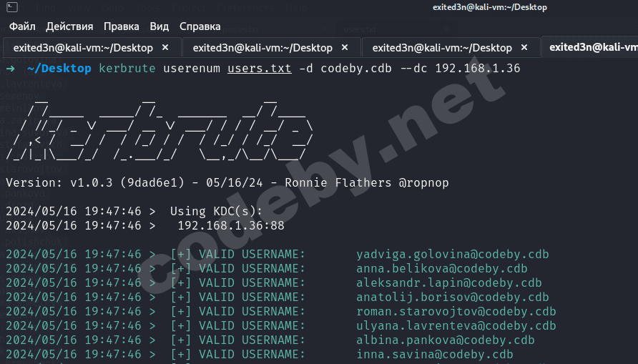Click the 192.168.1.36:88 KDC entry
638x364 pixels.
click(231, 226)
